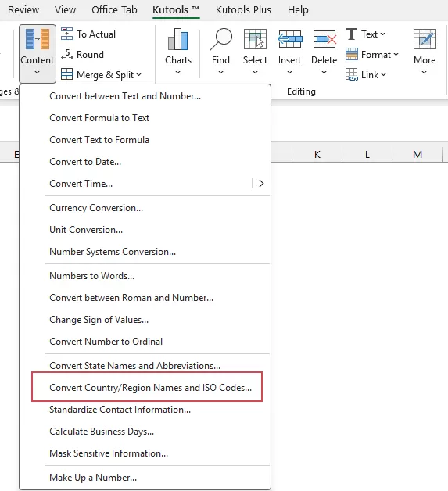Click the Round values icon

tap(66, 55)
